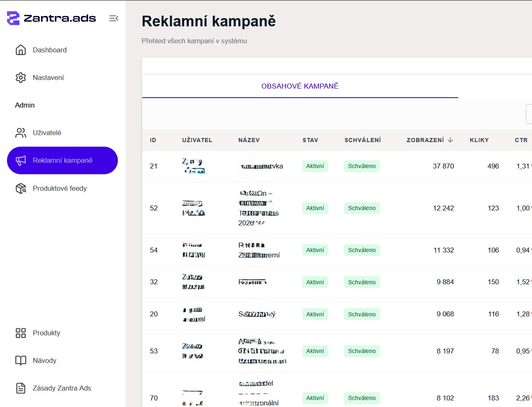This screenshot has width=532, height=407.
Task: Sort table by Uživatel column
Action: click(197, 140)
